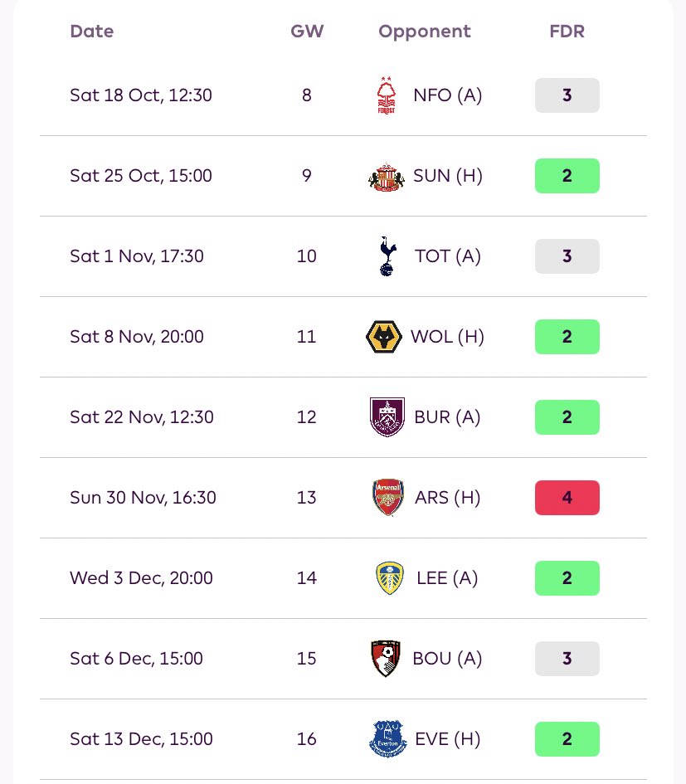Click the Nottingham Forest club crest
The image size is (686, 784).
click(386, 95)
